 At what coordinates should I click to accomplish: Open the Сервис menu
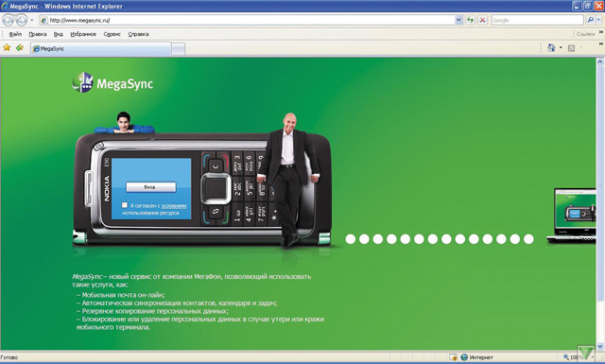point(112,34)
